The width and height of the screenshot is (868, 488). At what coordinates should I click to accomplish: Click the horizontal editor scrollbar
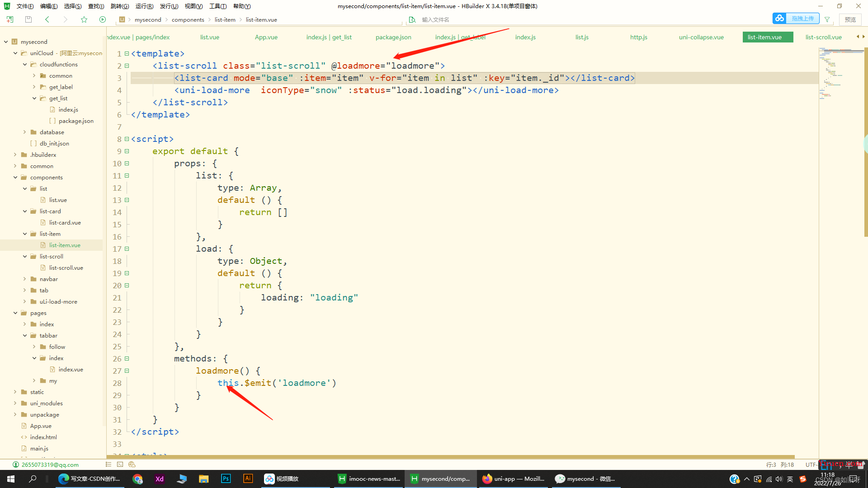pyautogui.click(x=450, y=457)
